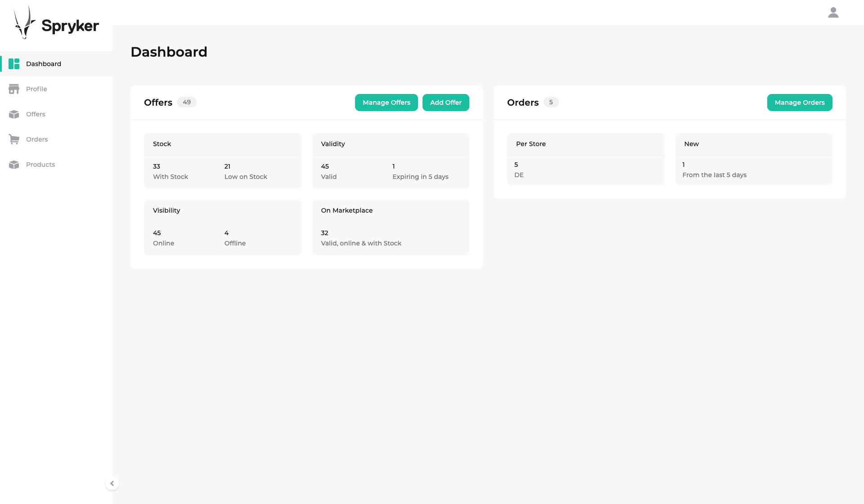Open the Profile menu item

click(36, 89)
